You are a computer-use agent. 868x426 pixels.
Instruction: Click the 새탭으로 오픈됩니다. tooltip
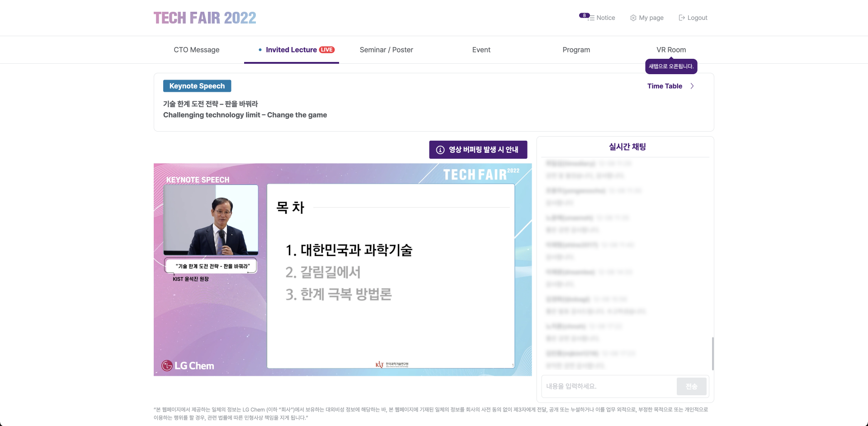pos(671,66)
